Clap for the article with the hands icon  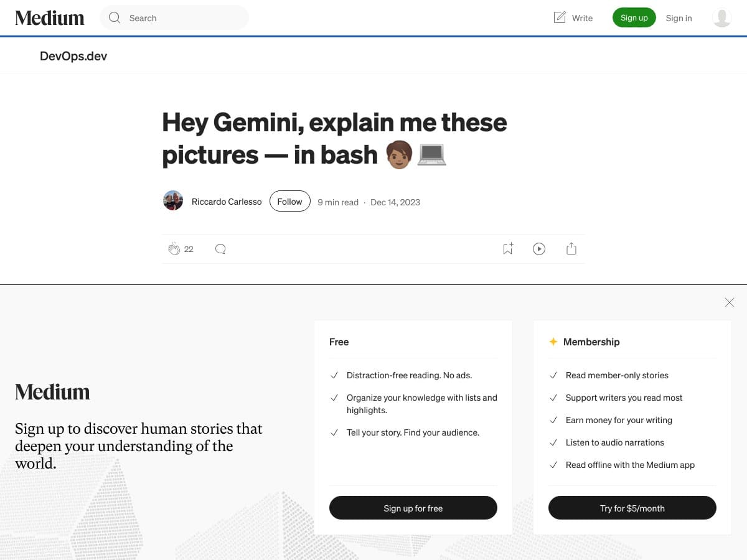[x=174, y=249]
